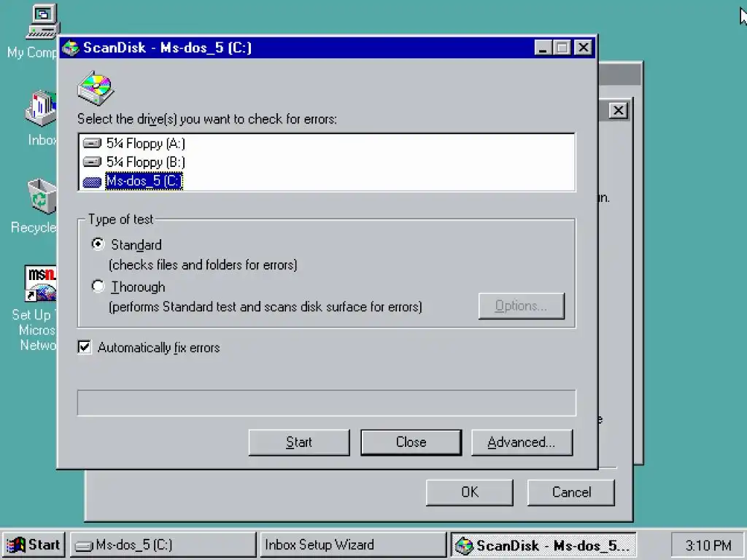Toggle Automatically fix errors checkbox
This screenshot has width=747, height=560.
click(85, 347)
